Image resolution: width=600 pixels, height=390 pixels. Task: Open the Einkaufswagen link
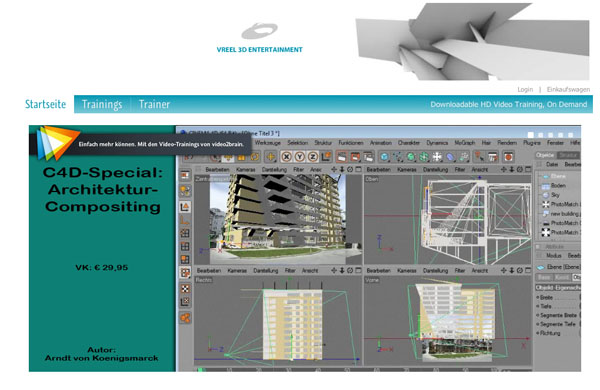[x=568, y=89]
